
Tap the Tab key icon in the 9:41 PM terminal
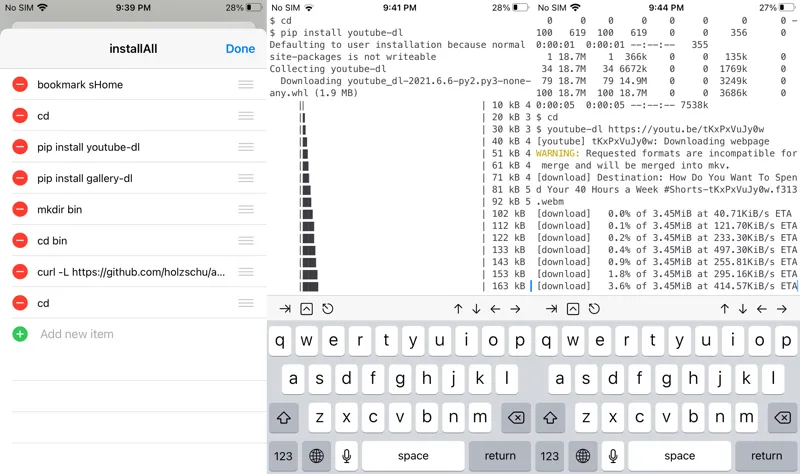(x=285, y=309)
